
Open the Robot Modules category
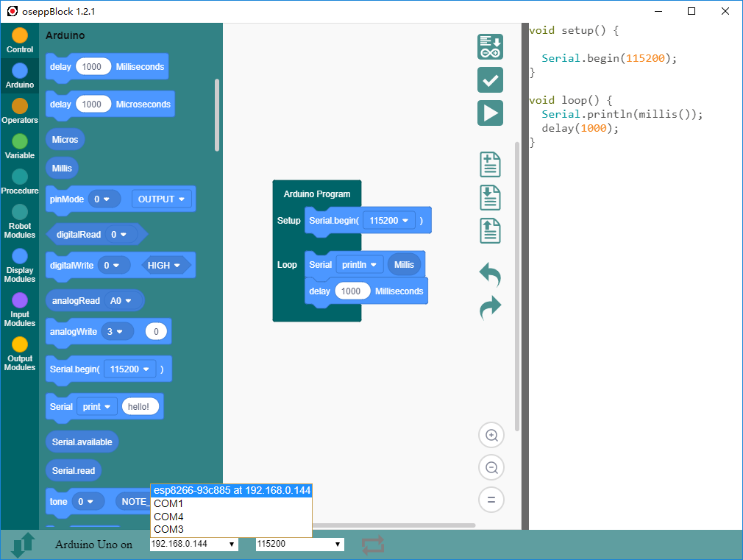tap(20, 221)
